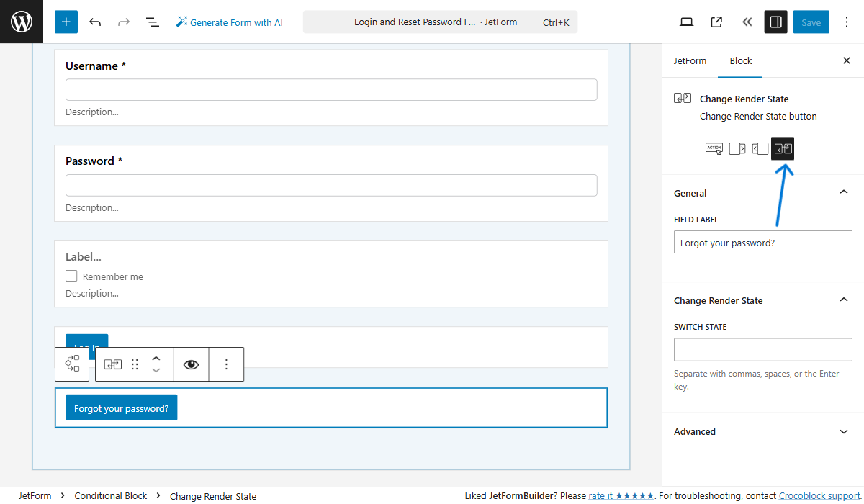
Task: Select the Prev Page block variation
Action: [x=760, y=148]
